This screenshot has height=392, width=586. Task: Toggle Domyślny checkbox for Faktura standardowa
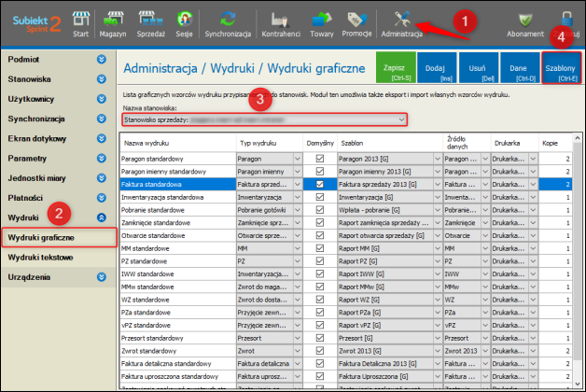(320, 185)
